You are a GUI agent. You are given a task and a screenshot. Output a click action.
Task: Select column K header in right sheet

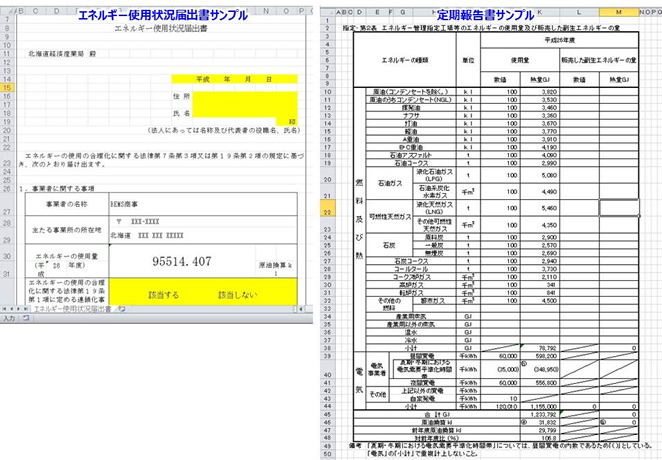(540, 12)
